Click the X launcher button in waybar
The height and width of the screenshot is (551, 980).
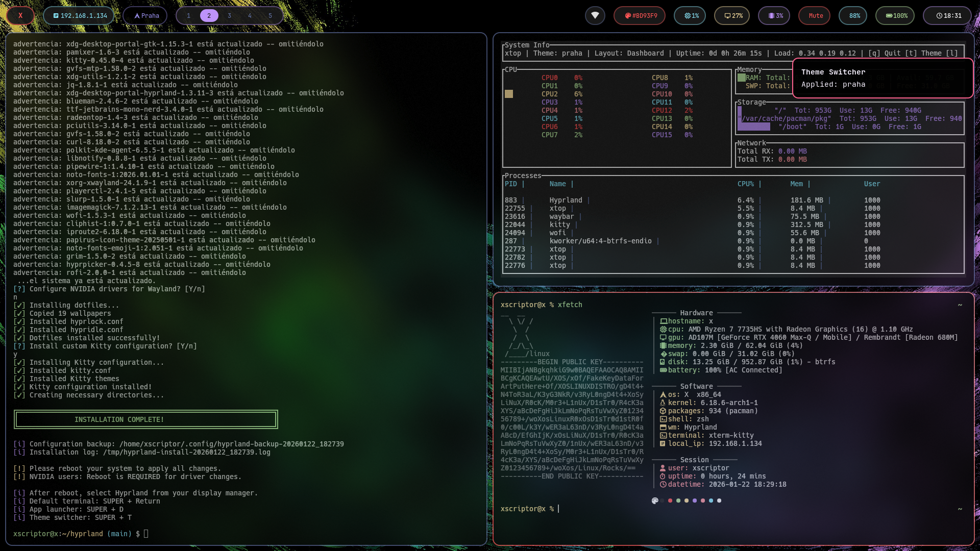[x=20, y=15]
